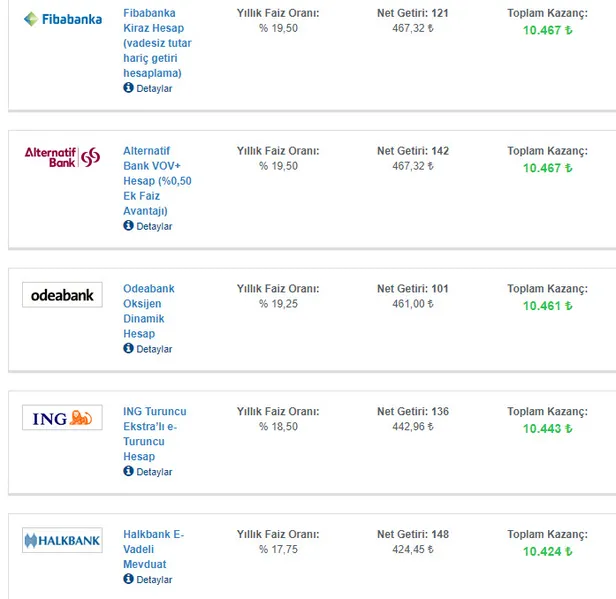616x599 pixels.
Task: Open Halkbank E-Vadeli Mevduat link
Action: pos(153,549)
